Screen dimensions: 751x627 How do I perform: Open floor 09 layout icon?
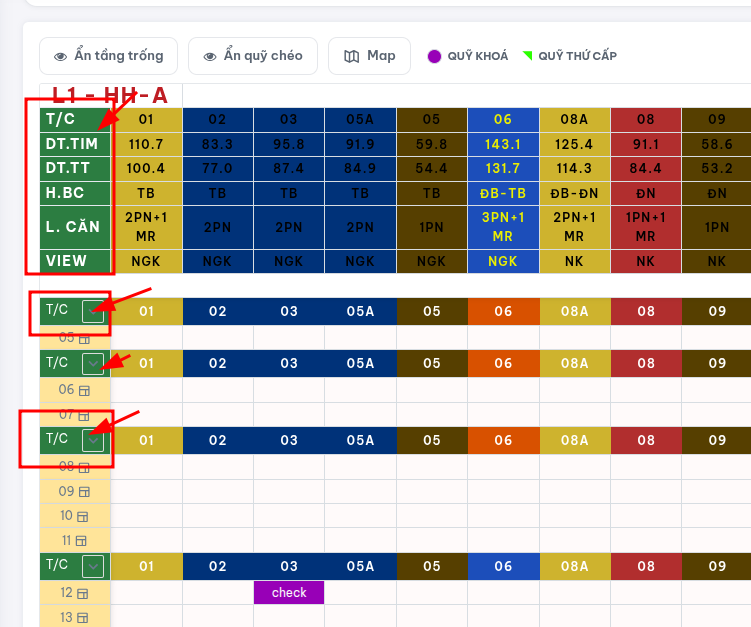[x=84, y=492]
